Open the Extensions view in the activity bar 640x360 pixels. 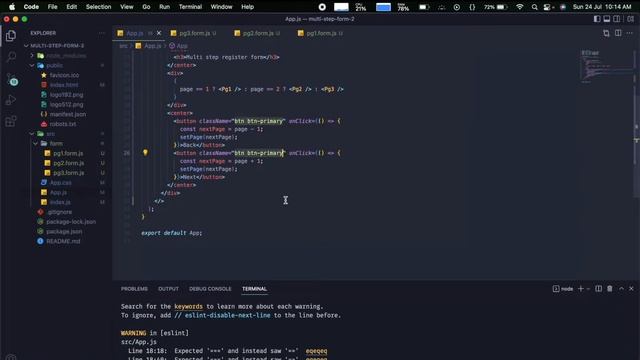coord(11,121)
